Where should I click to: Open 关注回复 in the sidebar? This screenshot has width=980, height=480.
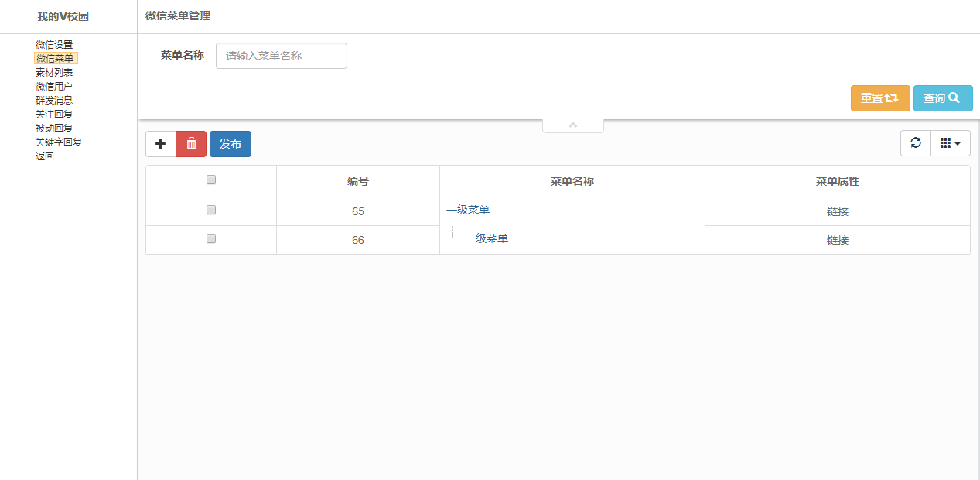tap(54, 115)
